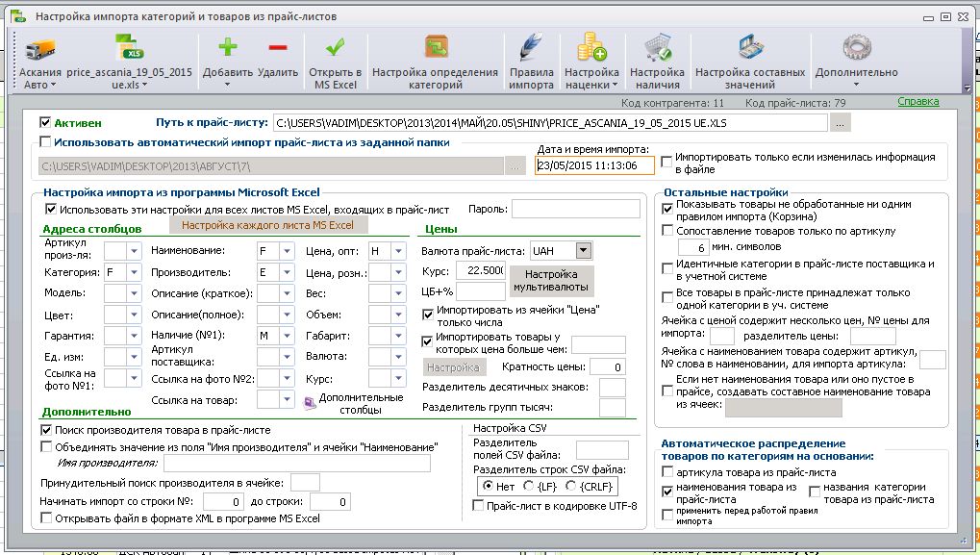
Task: Click Начинать импорт со строки № field
Action: click(223, 501)
